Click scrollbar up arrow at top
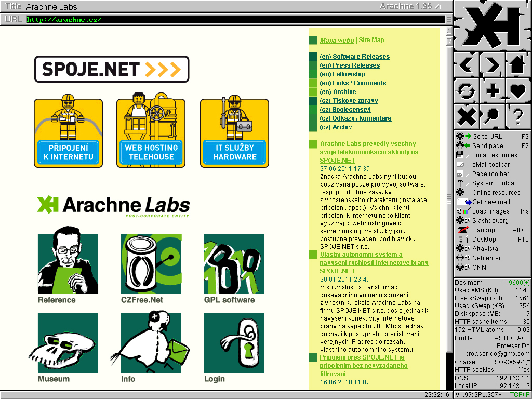 point(449,32)
